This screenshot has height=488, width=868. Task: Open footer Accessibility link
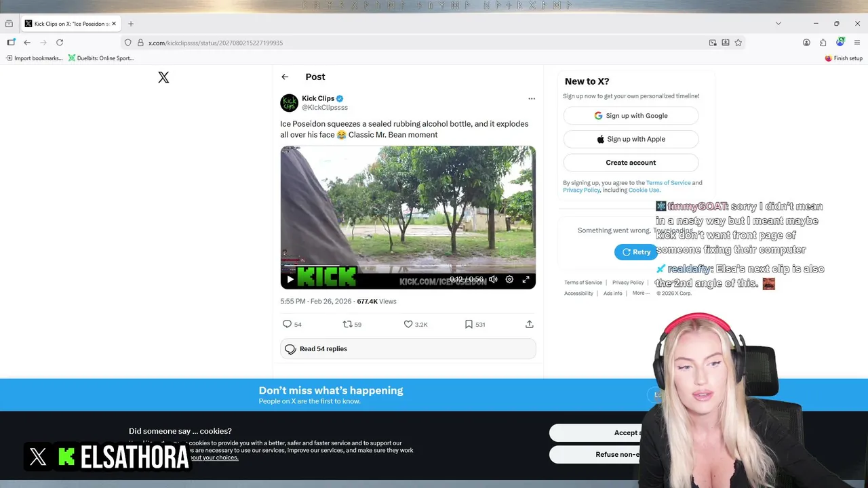578,293
